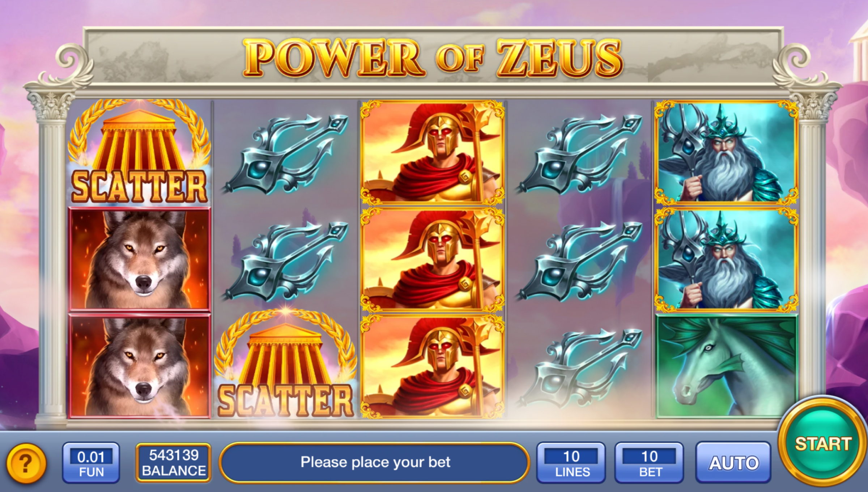Click the top-left Scatter temple symbol

pos(140,152)
